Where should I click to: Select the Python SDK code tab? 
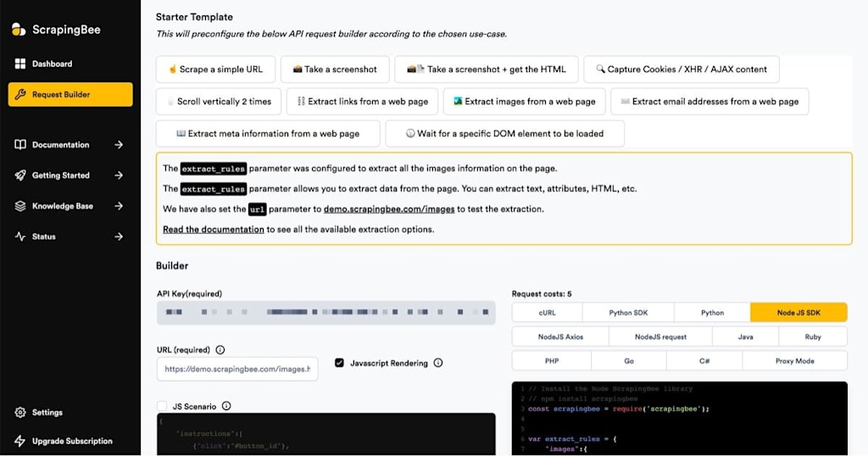(x=628, y=313)
